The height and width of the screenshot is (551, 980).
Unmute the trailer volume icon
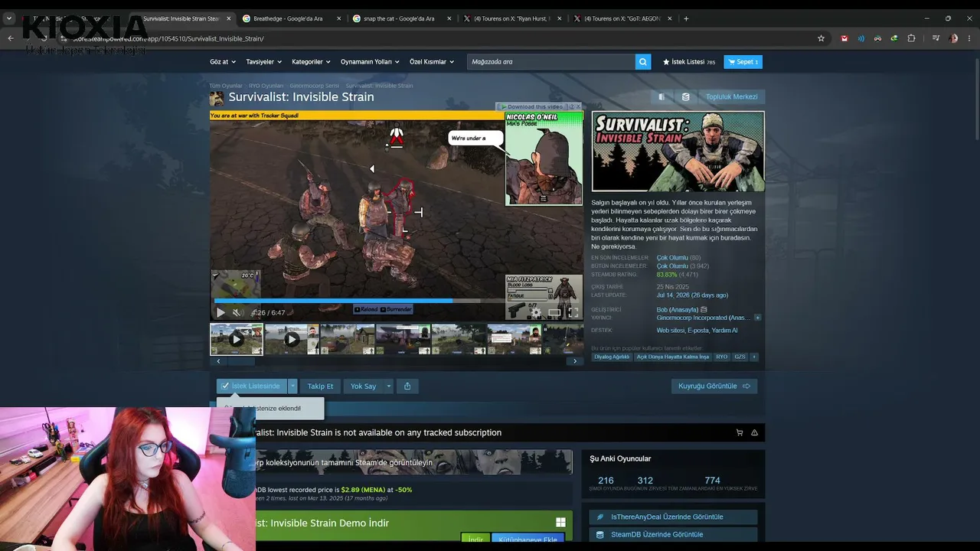(237, 312)
